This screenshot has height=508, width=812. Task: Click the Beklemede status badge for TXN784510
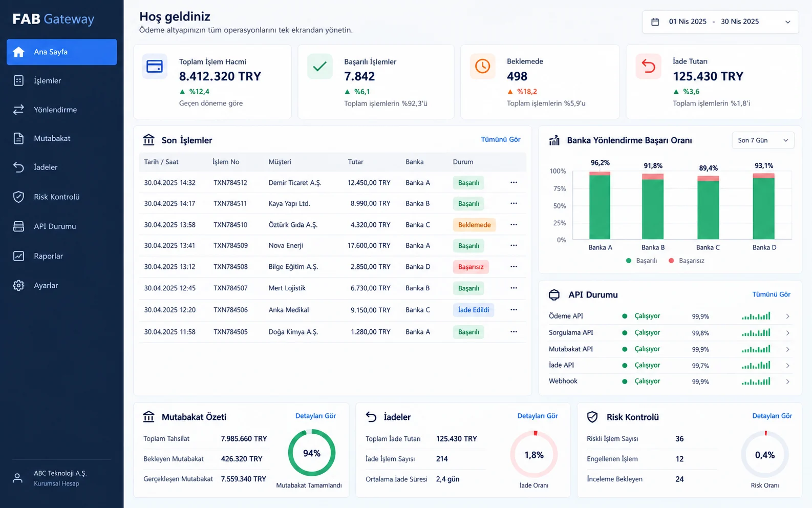click(474, 225)
